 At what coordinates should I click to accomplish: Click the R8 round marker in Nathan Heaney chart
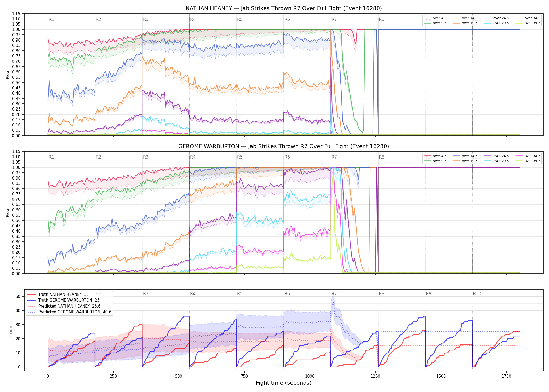point(381,19)
